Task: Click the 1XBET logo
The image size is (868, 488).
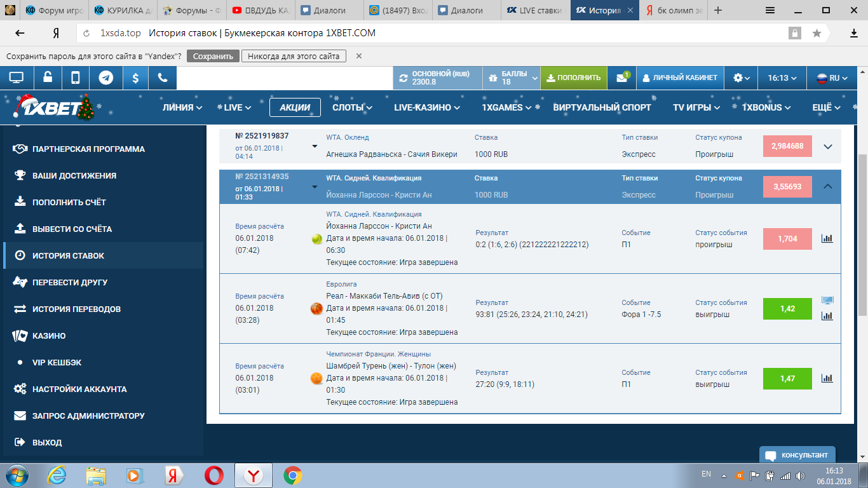Action: pyautogui.click(x=54, y=107)
